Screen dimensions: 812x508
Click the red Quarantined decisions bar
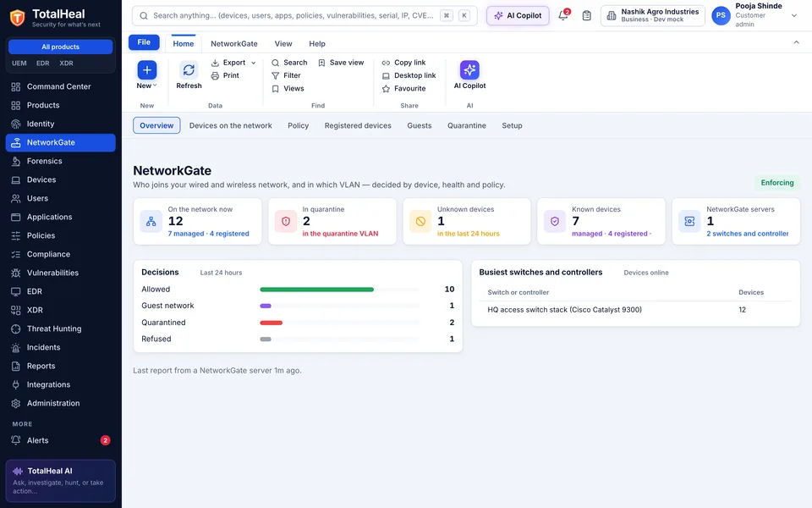(271, 323)
